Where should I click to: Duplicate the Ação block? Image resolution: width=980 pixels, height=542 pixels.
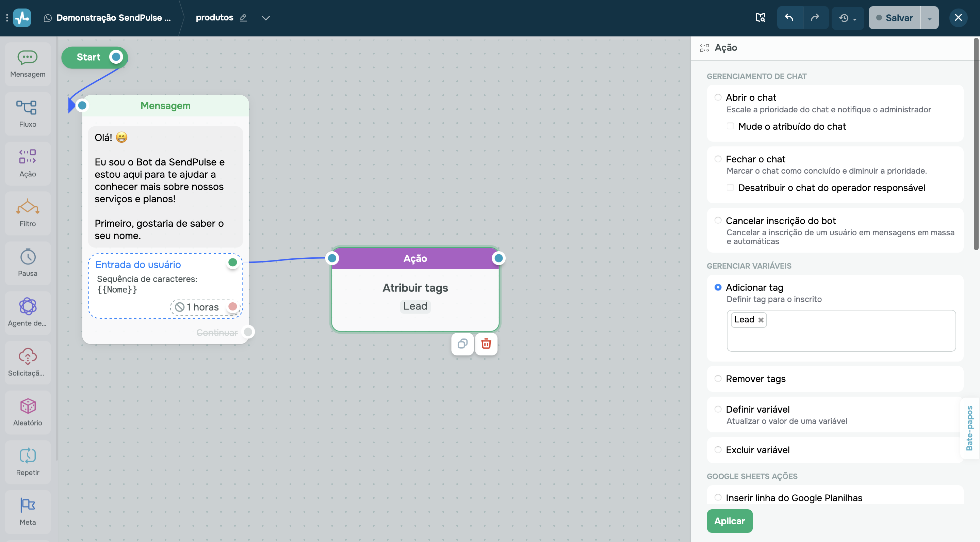click(462, 344)
